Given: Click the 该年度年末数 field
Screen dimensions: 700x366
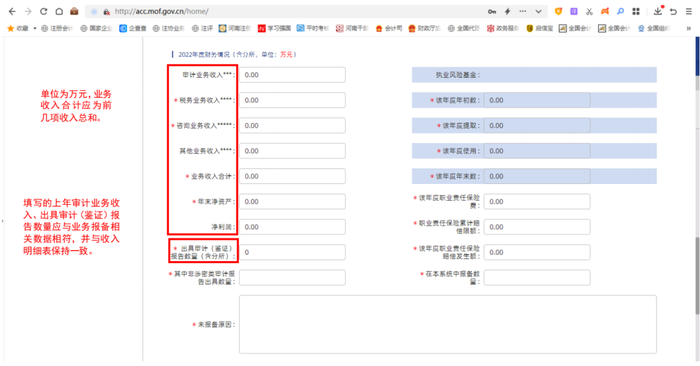Looking at the screenshot, I should pyautogui.click(x=537, y=176).
